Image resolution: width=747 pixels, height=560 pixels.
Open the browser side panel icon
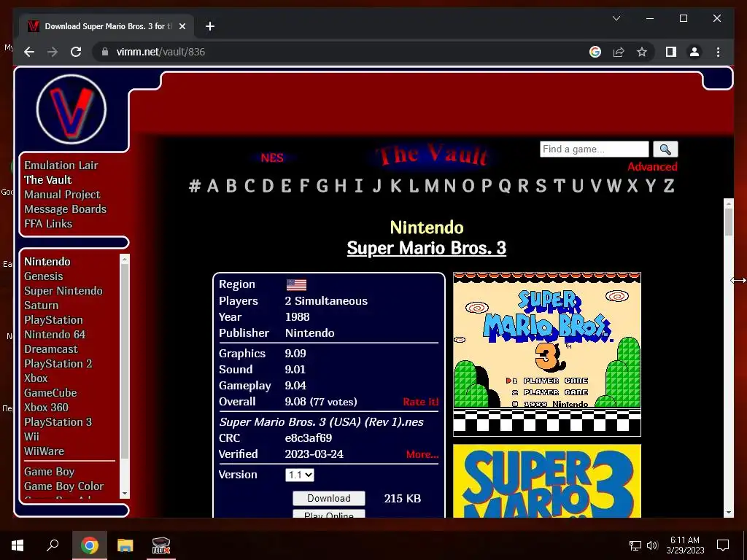(x=671, y=52)
